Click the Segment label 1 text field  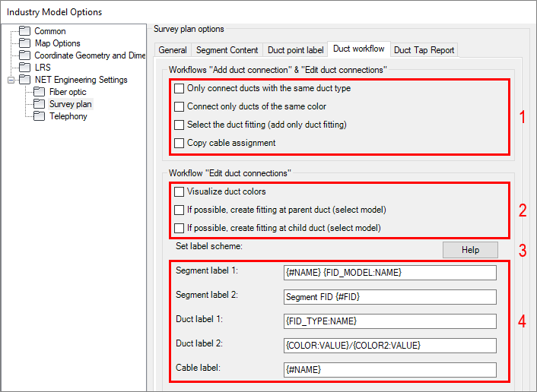pyautogui.click(x=389, y=272)
